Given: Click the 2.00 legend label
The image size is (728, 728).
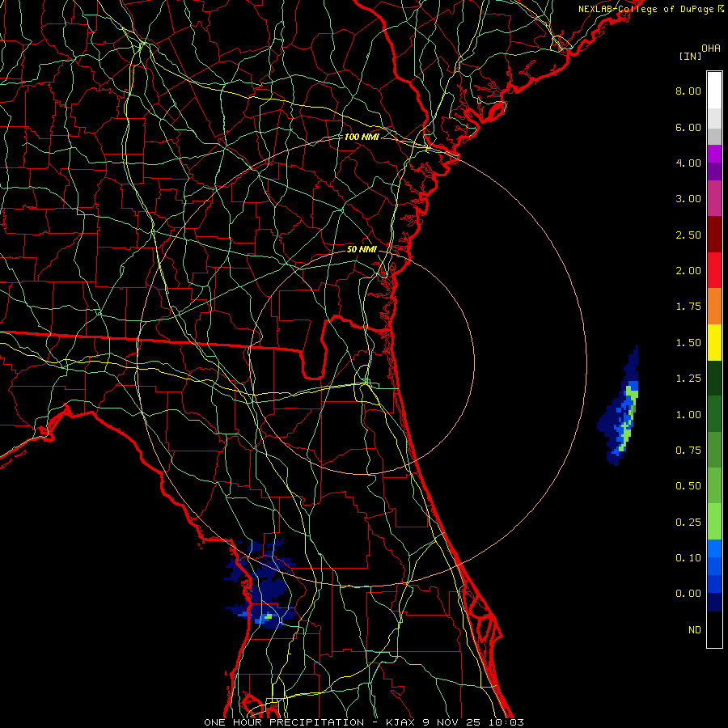Looking at the screenshot, I should (x=688, y=271).
